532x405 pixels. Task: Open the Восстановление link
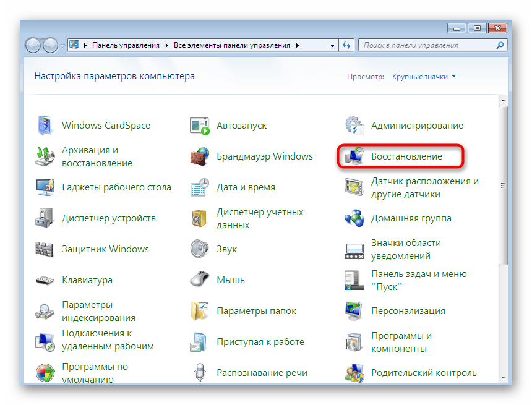point(406,156)
